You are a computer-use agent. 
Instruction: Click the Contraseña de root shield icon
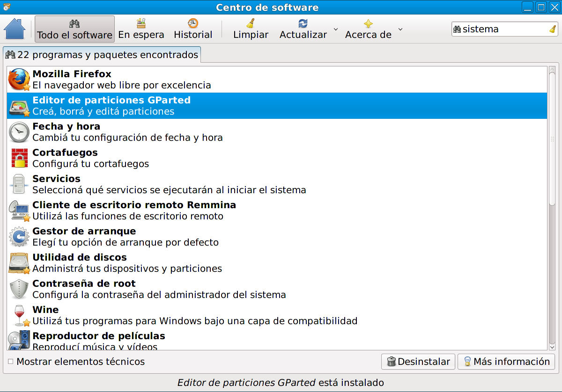19,289
